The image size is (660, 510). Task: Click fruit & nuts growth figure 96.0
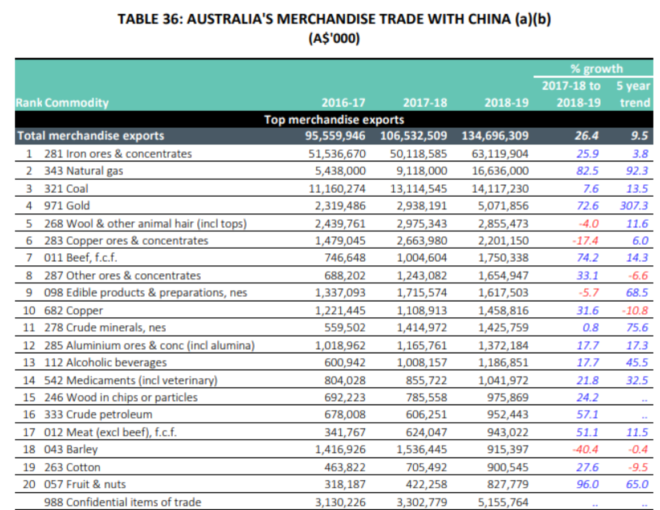(588, 484)
